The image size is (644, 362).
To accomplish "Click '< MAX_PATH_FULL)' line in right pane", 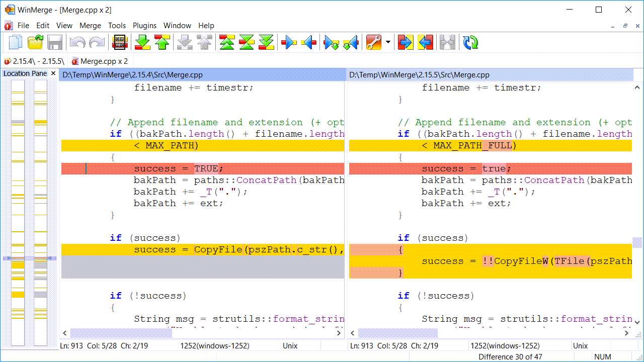I will coord(491,145).
